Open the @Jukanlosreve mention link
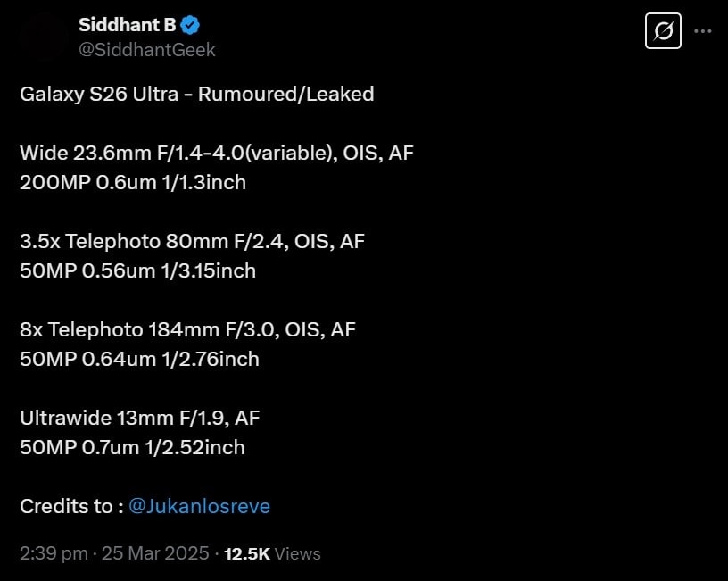The image size is (728, 581). pos(199,506)
